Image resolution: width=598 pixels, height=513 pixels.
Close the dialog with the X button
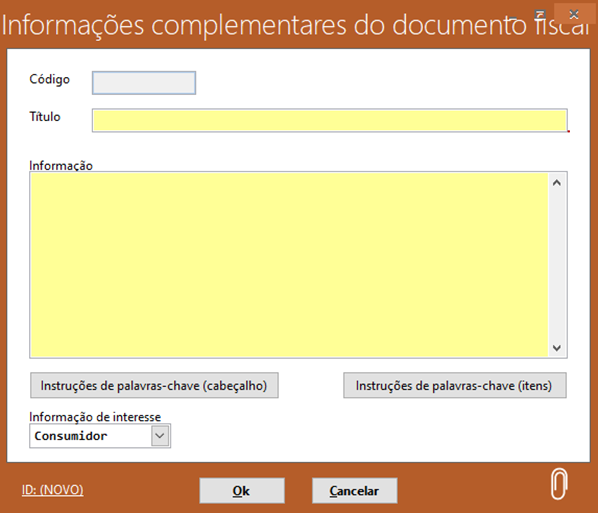pyautogui.click(x=574, y=14)
